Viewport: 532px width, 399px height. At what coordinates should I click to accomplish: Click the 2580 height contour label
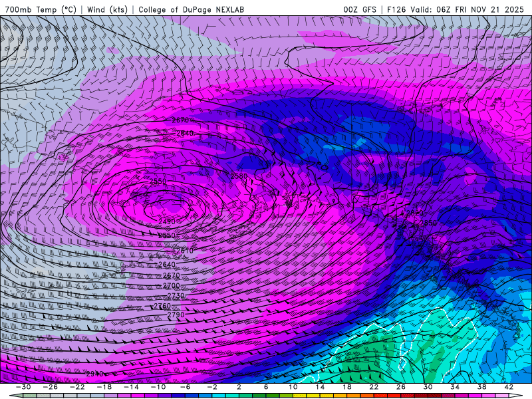pos(239,176)
